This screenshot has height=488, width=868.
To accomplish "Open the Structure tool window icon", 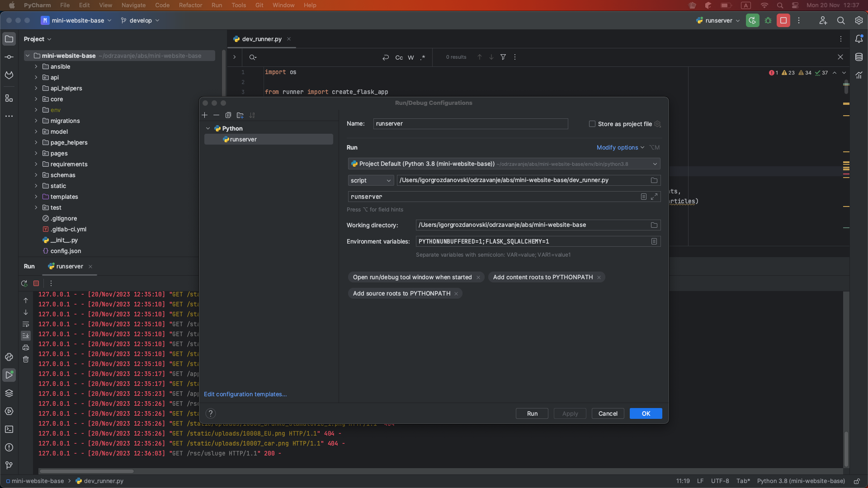I will point(9,98).
